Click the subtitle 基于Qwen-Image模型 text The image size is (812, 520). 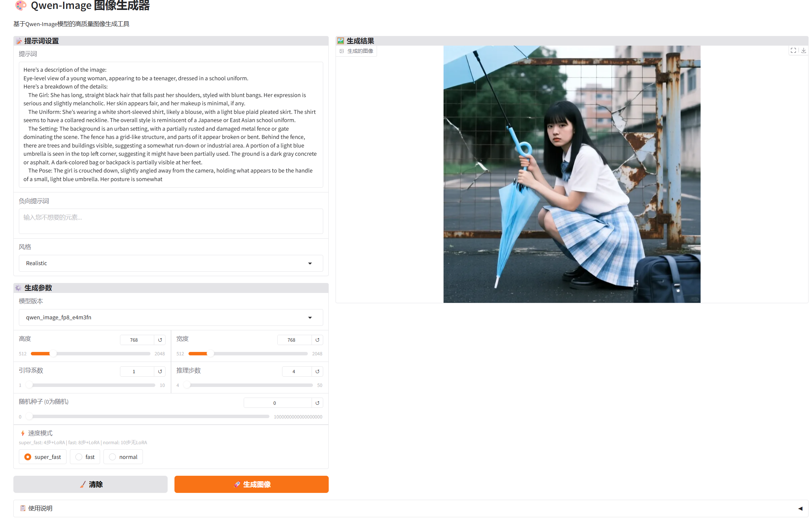tap(71, 24)
